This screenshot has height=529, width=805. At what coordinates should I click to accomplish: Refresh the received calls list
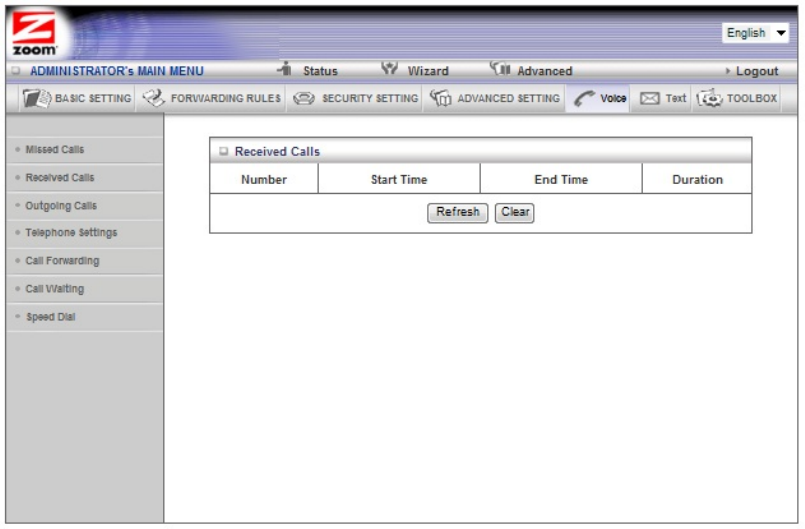(x=457, y=212)
